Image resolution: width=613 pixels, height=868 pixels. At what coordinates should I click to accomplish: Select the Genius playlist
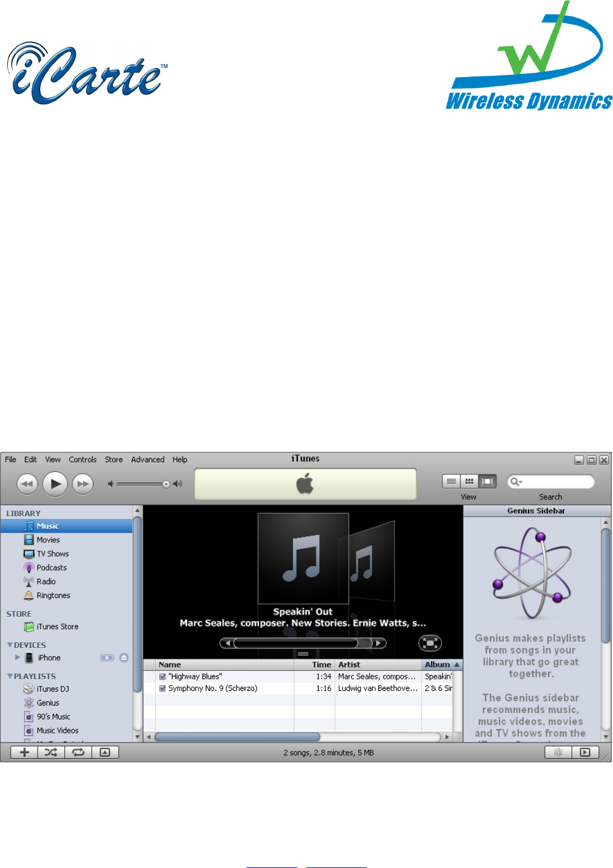(x=66, y=703)
